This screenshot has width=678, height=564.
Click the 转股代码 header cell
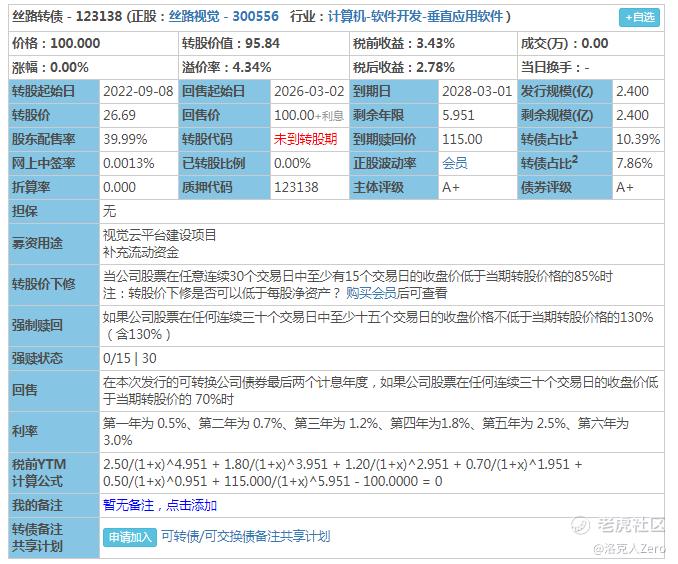click(224, 139)
